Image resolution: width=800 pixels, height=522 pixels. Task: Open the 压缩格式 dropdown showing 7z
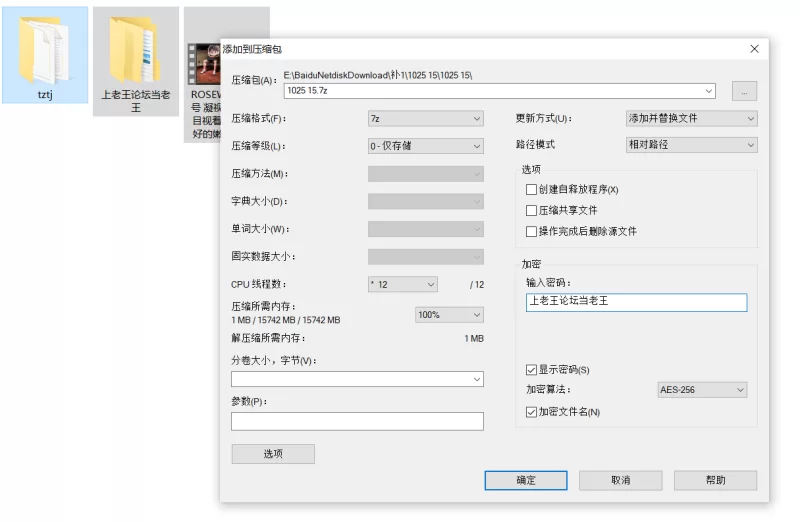(426, 118)
